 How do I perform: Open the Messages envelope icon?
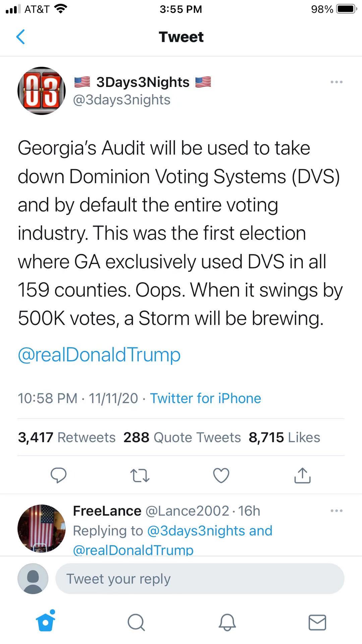[x=317, y=623]
